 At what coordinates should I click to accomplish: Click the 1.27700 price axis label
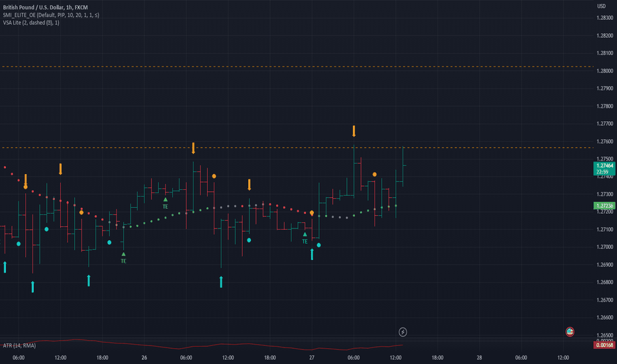[x=605, y=124]
